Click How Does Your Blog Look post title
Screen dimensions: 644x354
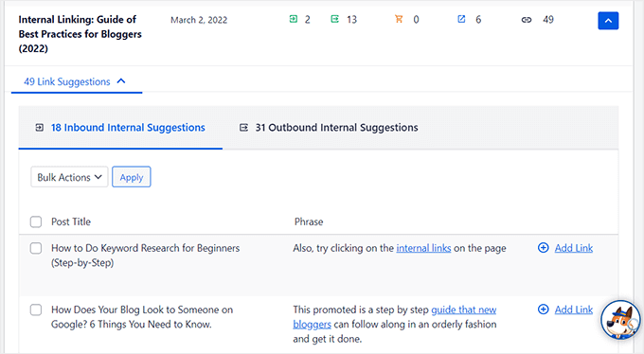142,317
